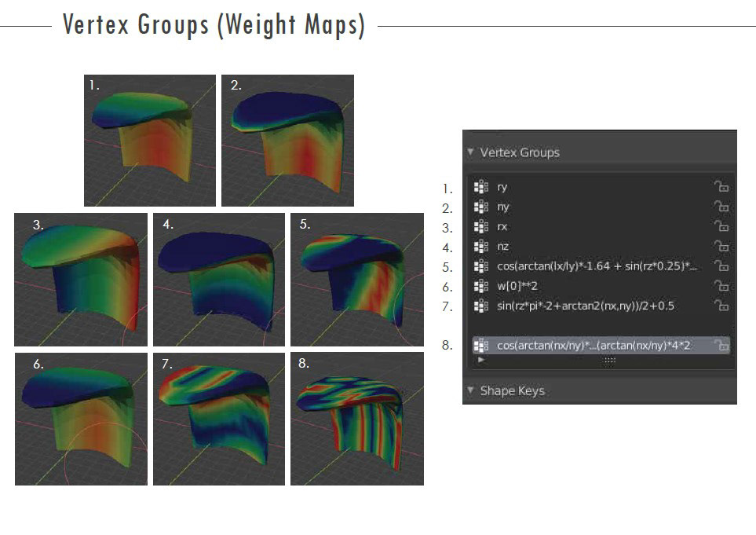Click the vertex group icon beside nz
756x535 pixels.
(x=480, y=246)
